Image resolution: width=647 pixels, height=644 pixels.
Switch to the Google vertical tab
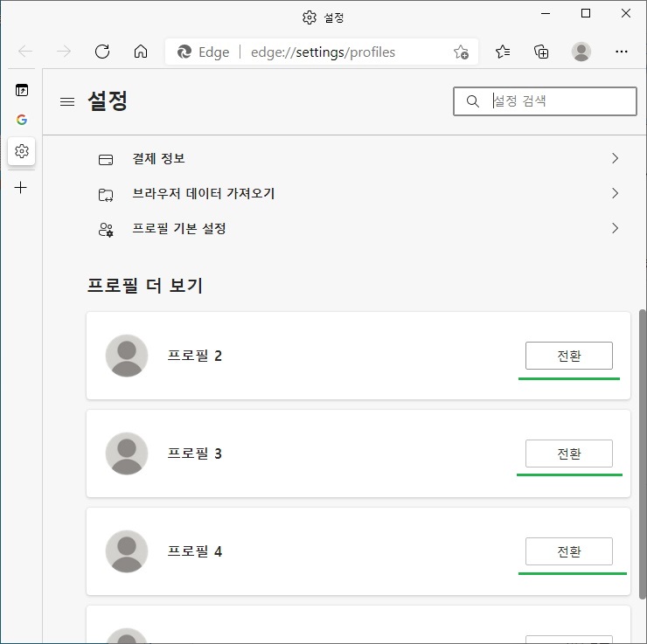(x=22, y=120)
